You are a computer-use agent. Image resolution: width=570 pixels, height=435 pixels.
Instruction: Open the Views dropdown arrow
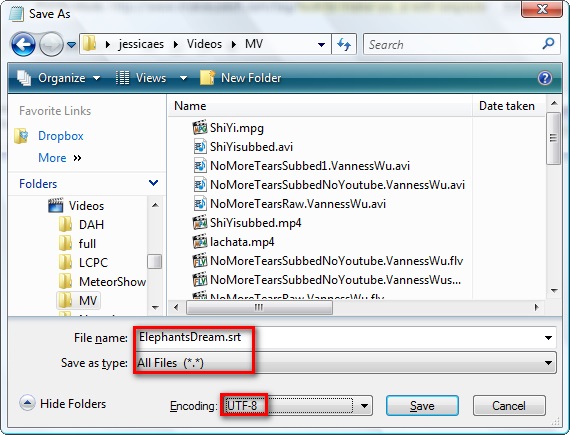pos(184,78)
